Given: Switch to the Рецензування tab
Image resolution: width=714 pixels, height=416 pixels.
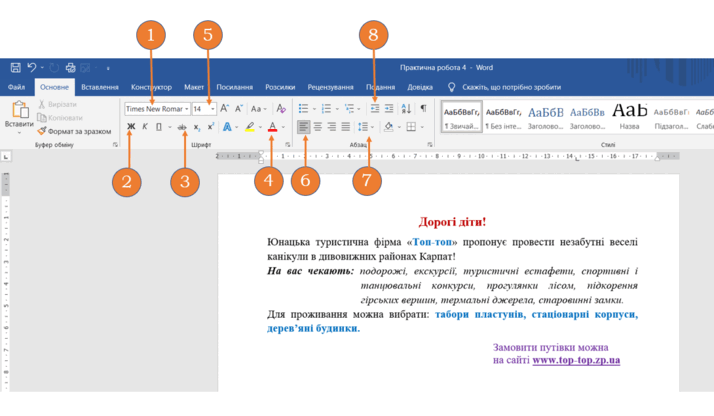Looking at the screenshot, I should click(x=331, y=87).
